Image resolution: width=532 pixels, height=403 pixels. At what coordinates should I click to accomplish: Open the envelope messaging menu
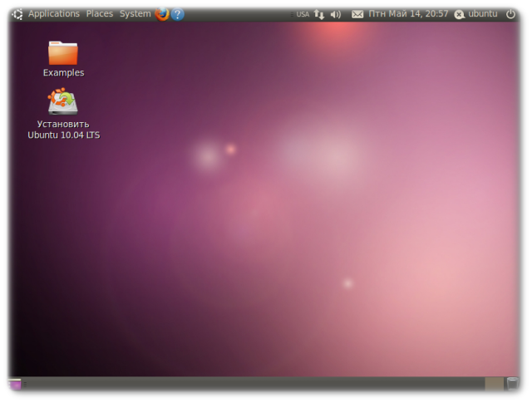tap(357, 14)
